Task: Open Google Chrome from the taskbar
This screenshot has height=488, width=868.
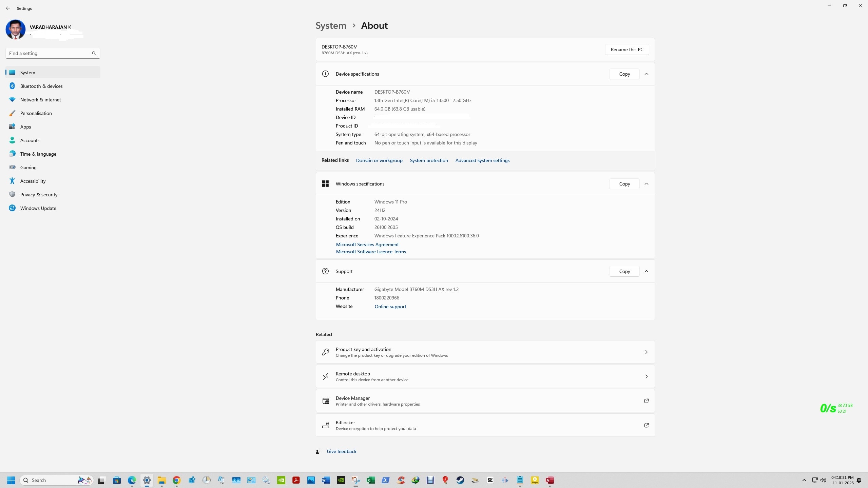Action: (176, 480)
